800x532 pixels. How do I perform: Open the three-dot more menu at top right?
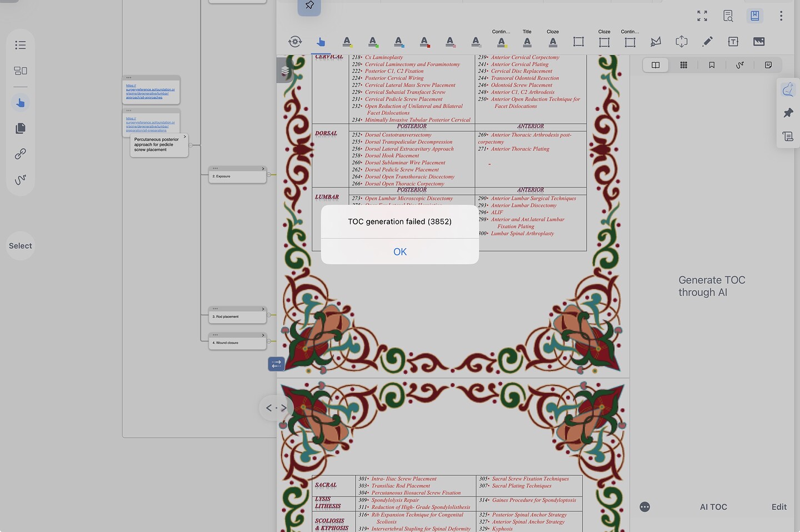[781, 16]
